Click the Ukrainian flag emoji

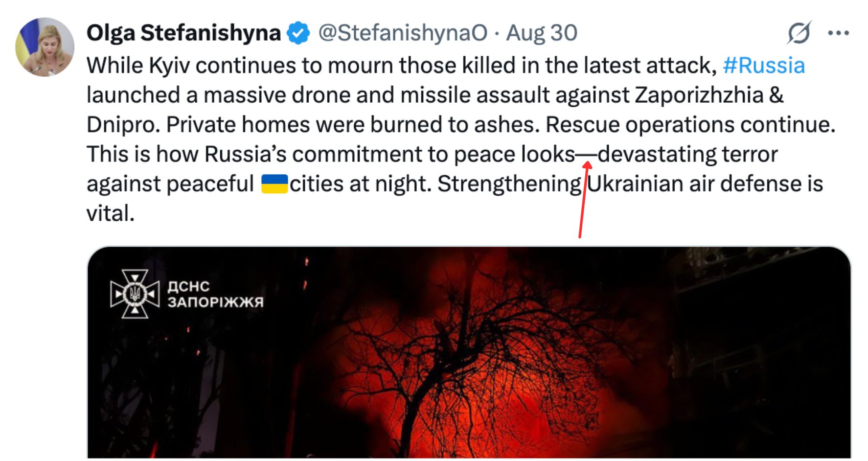pos(274,184)
